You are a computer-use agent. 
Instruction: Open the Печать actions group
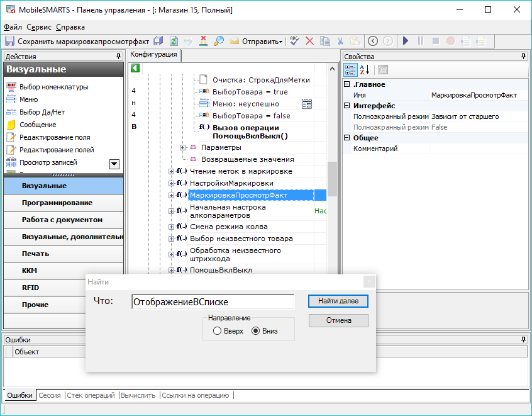64,254
